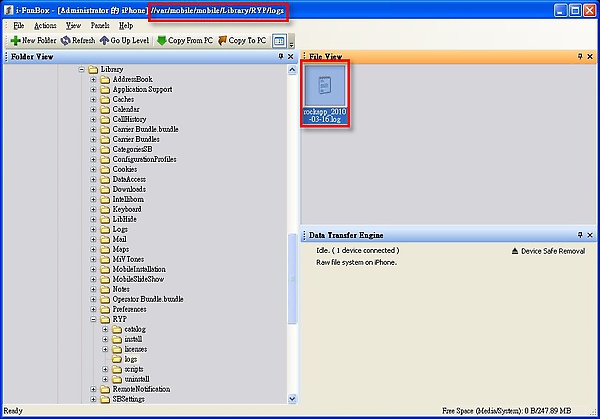The image size is (600, 419).
Task: Select the Keyboard folder in tree
Action: tap(126, 209)
